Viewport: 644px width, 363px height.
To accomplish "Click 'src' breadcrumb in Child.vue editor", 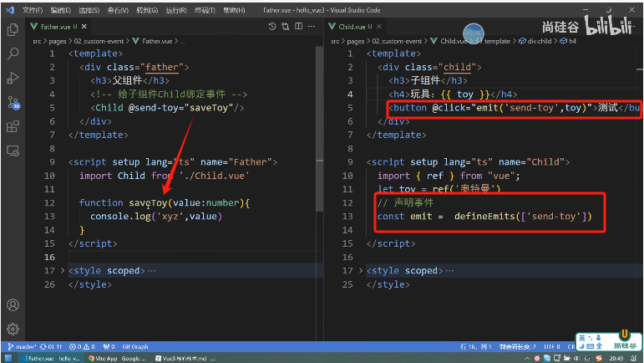I will (x=335, y=41).
